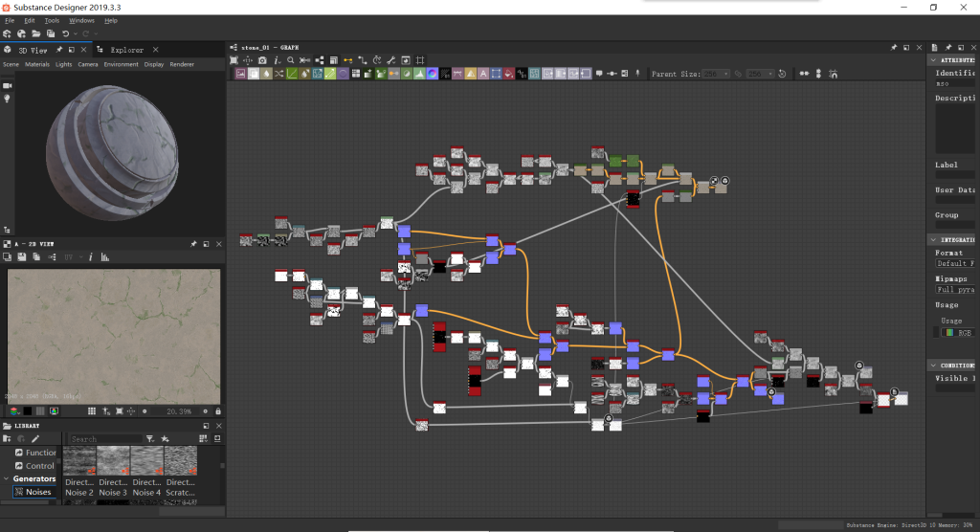
Task: Click the Library search field
Action: click(105, 439)
